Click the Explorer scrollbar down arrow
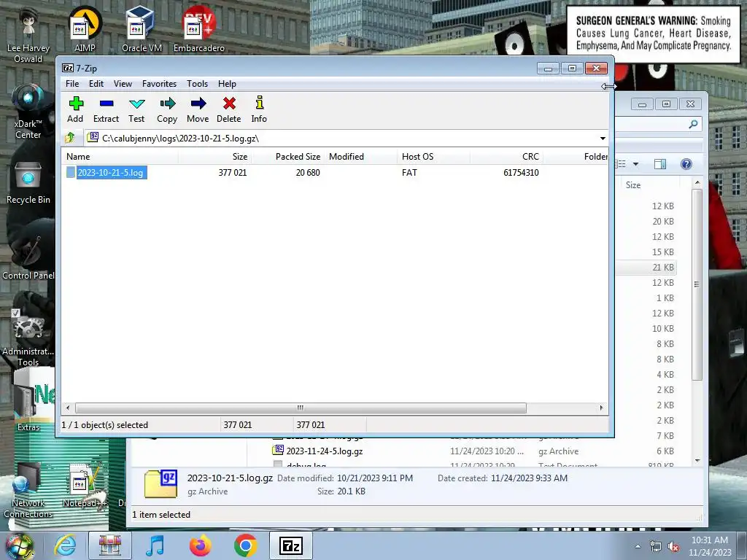This screenshot has width=747, height=560. (x=697, y=461)
